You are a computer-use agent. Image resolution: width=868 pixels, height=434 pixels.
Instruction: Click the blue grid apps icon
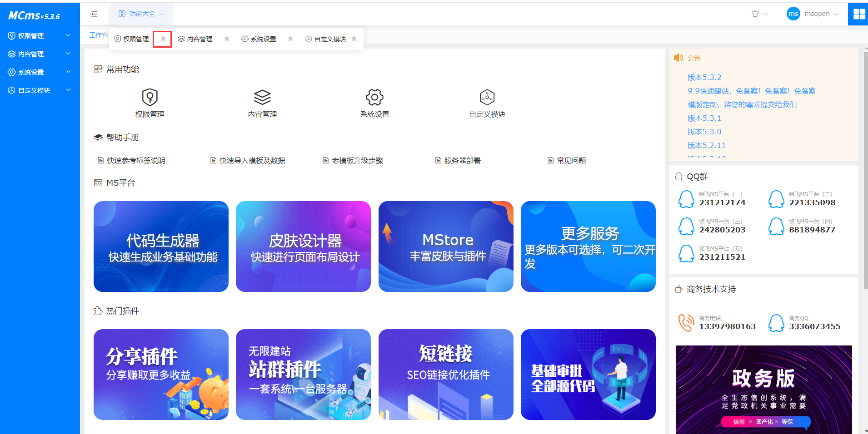coord(859,14)
